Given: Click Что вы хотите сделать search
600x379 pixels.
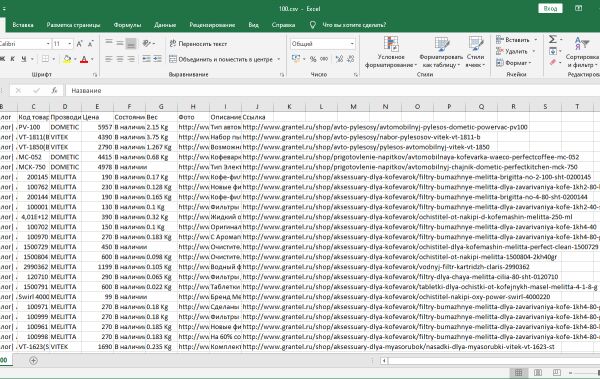Looking at the screenshot, I should click(x=354, y=25).
